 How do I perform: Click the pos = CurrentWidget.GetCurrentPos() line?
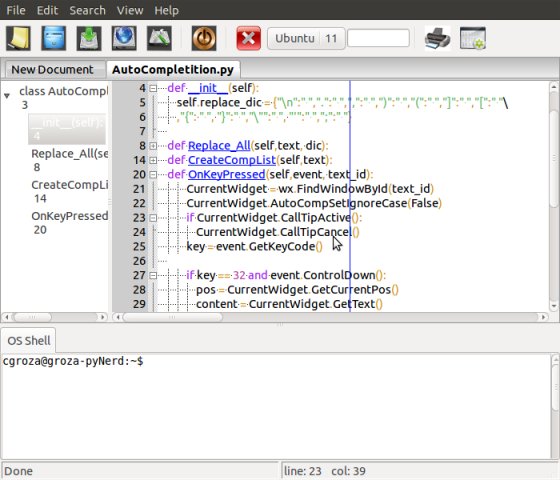tap(297, 290)
